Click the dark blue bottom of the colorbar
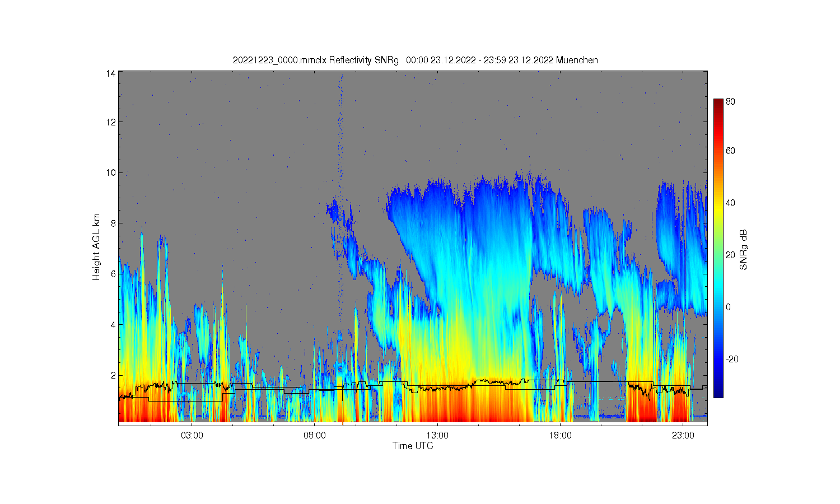This screenshot has width=840, height=504. [x=718, y=393]
